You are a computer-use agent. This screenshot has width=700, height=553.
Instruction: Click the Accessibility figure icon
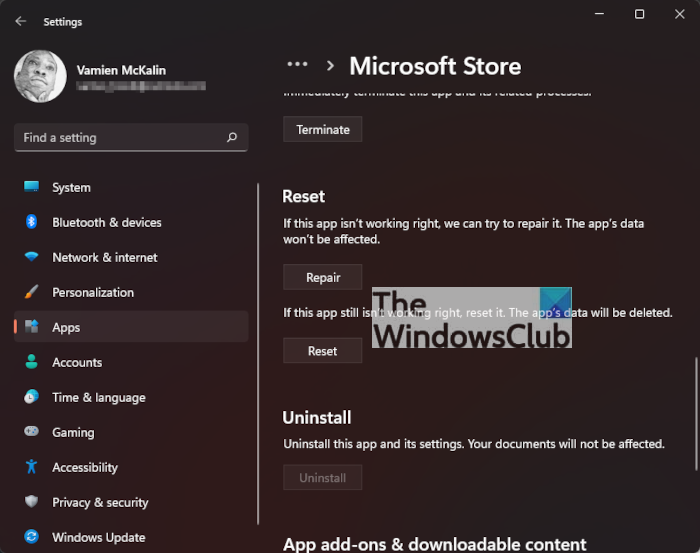[32, 467]
